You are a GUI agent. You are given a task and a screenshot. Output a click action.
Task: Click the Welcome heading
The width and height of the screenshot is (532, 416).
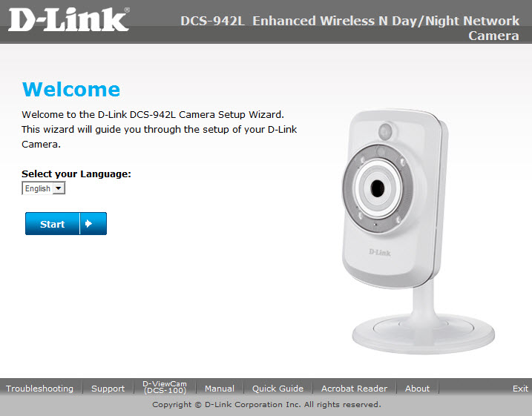coord(71,89)
